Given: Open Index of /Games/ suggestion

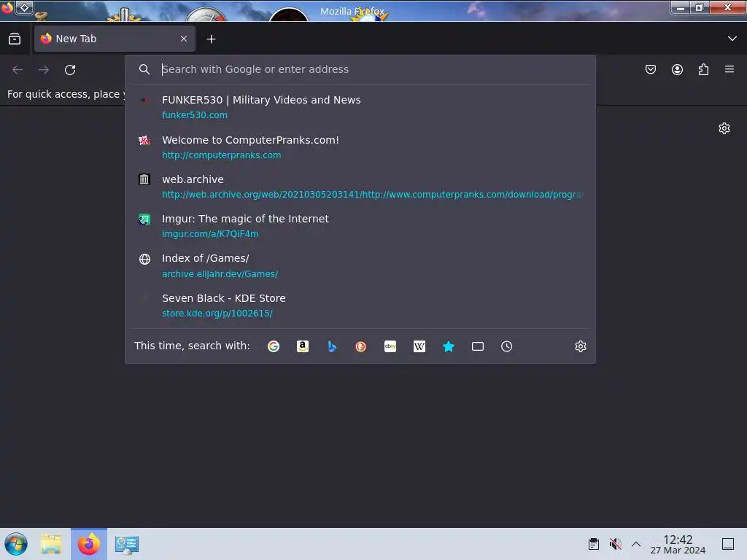Looking at the screenshot, I should click(360, 265).
